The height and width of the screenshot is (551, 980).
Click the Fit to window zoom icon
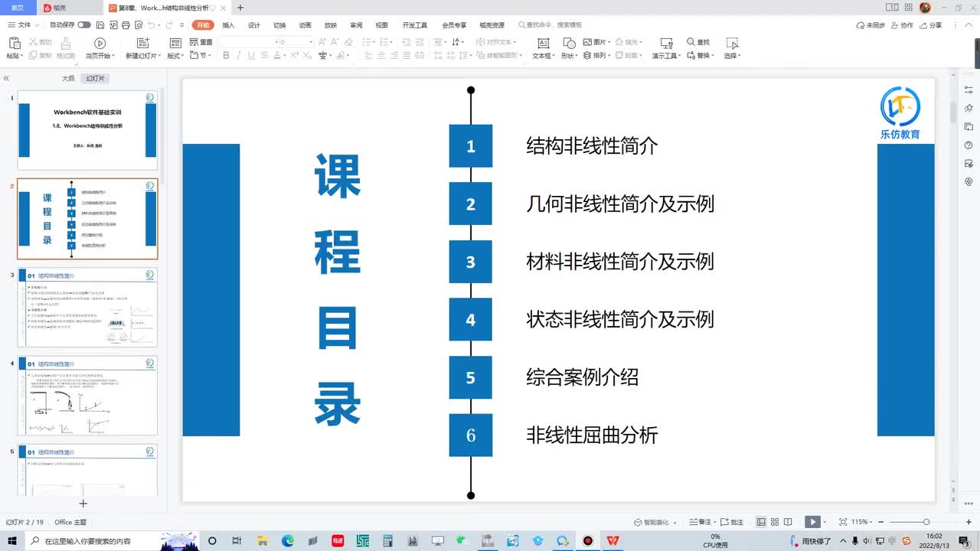[843, 522]
